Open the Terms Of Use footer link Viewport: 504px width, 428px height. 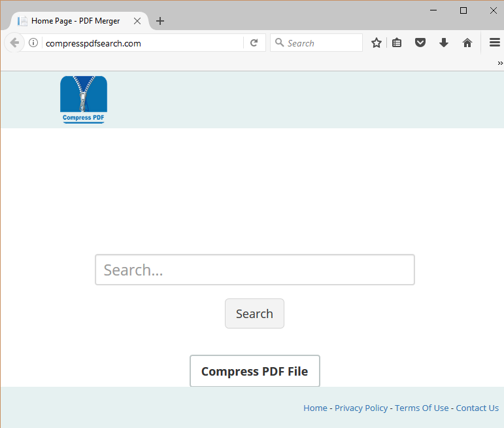422,408
